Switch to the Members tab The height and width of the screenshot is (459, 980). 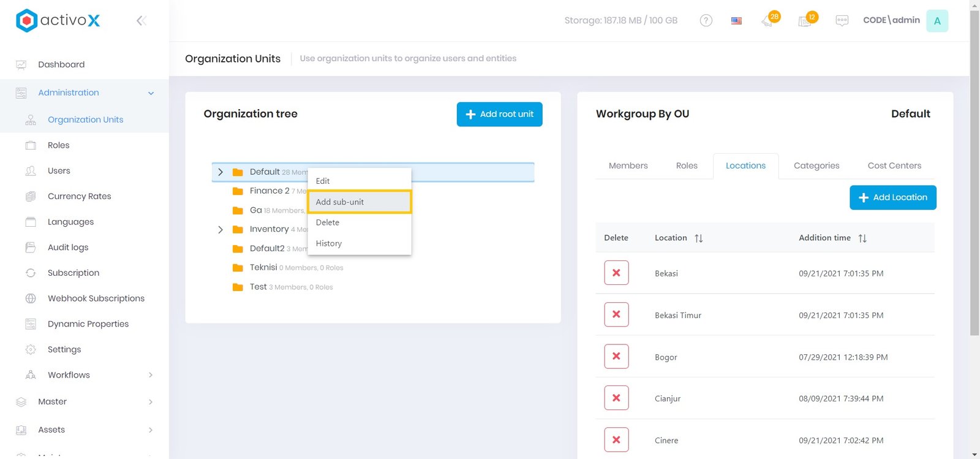(628, 165)
